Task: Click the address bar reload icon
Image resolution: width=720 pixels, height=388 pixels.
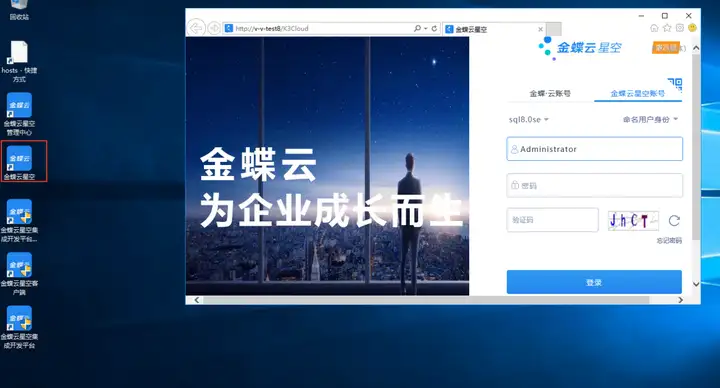Action: point(434,28)
